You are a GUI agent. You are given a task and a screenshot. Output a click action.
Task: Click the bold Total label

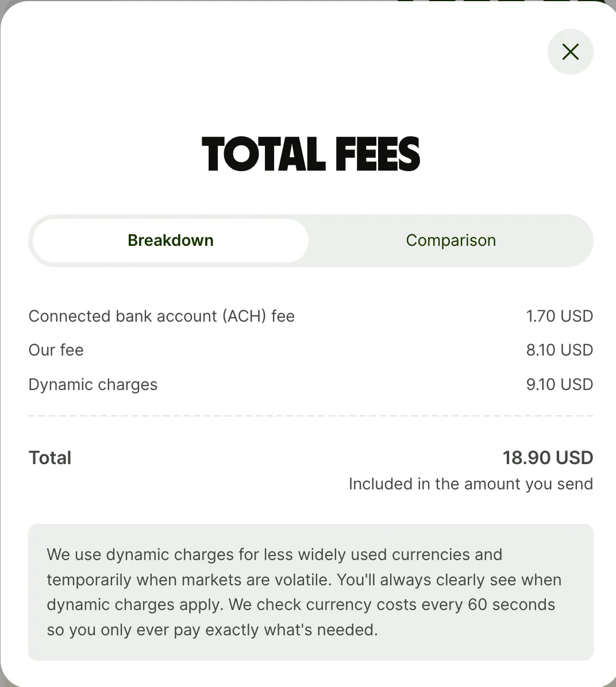click(50, 458)
